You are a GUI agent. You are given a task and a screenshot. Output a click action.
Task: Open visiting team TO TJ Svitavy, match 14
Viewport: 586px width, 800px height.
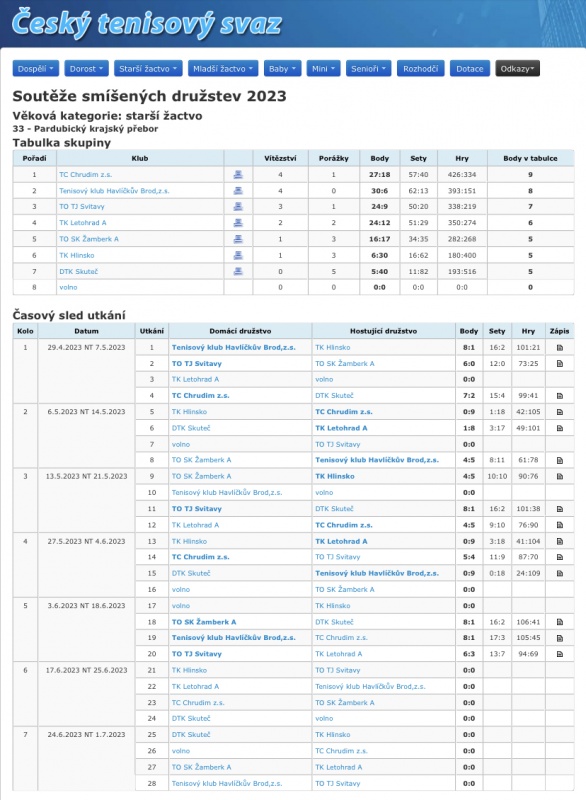coord(338,557)
